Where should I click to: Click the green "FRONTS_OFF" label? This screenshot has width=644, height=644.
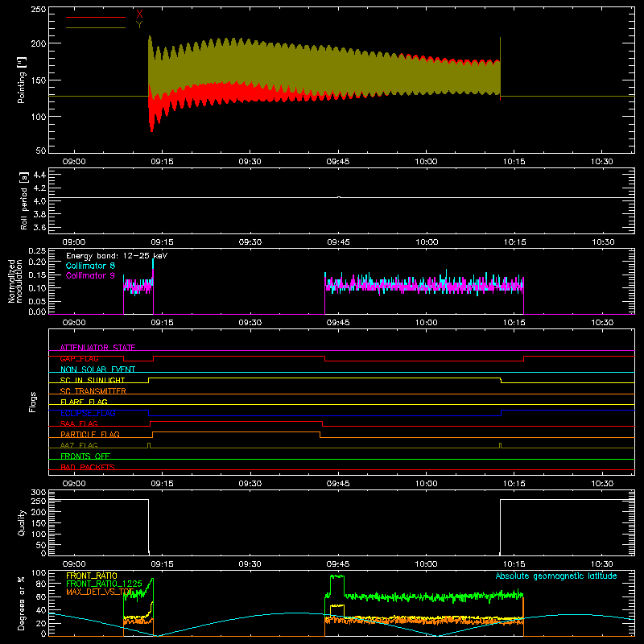tap(85, 456)
